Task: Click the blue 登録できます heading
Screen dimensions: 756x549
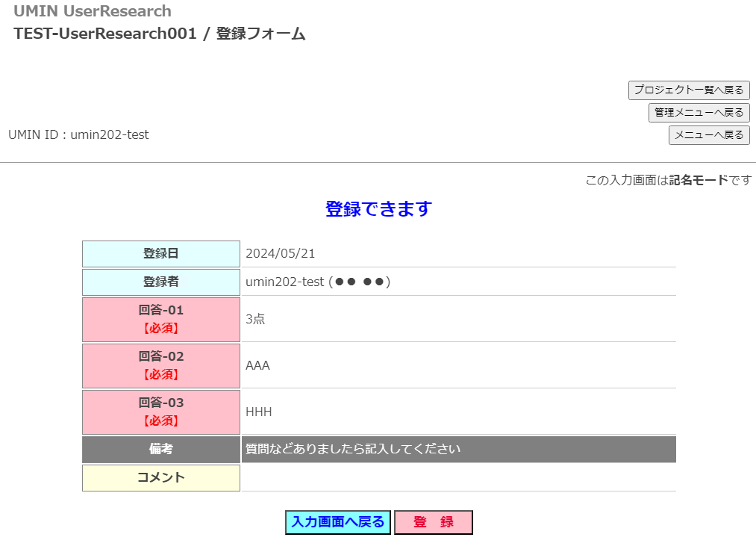Action: coord(378,209)
